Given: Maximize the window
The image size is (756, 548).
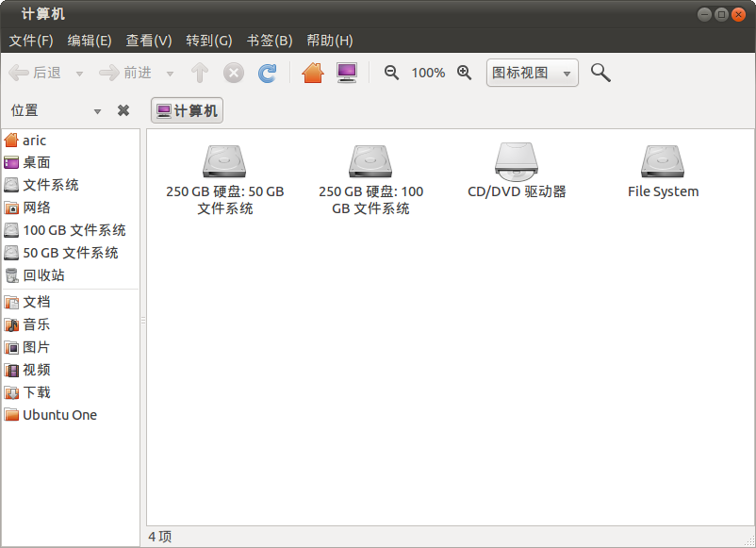Looking at the screenshot, I should (721, 14).
